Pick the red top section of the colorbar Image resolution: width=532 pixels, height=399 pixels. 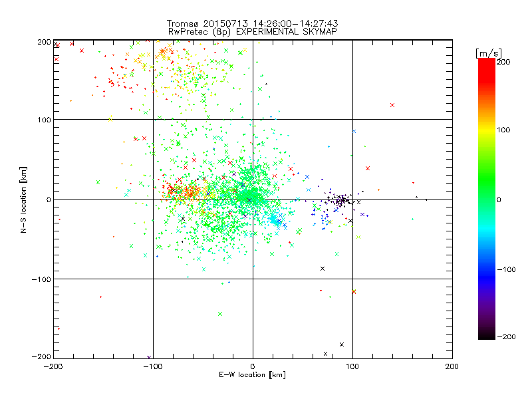(x=487, y=70)
